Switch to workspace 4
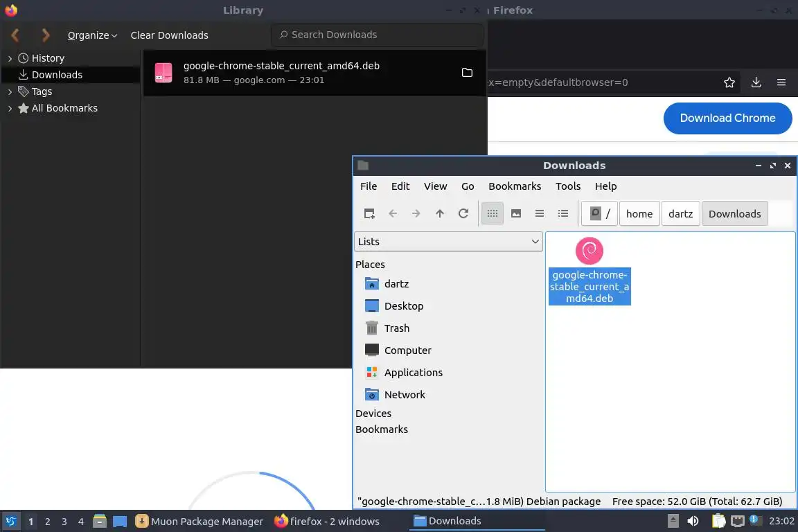This screenshot has width=798, height=532. (x=80, y=522)
